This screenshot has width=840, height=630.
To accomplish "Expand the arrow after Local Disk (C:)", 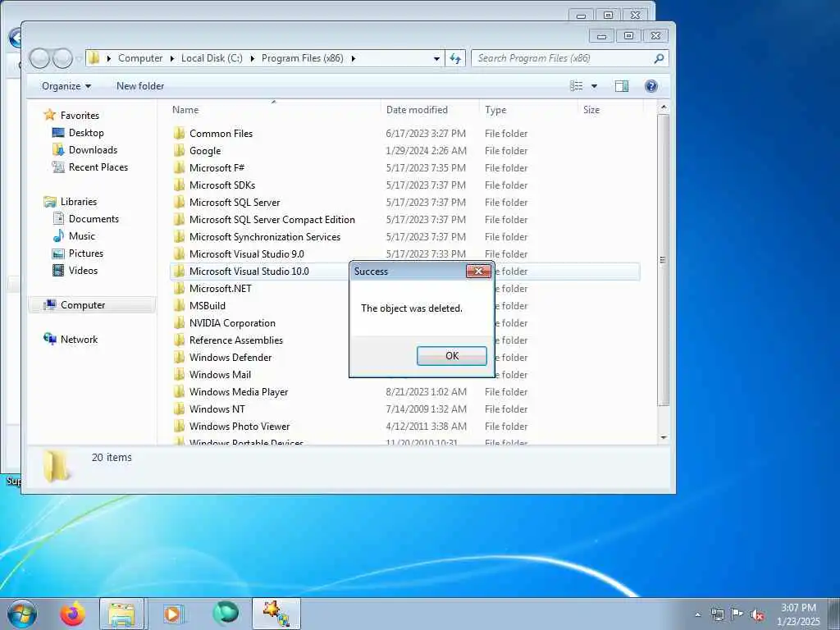I will pyautogui.click(x=253, y=58).
